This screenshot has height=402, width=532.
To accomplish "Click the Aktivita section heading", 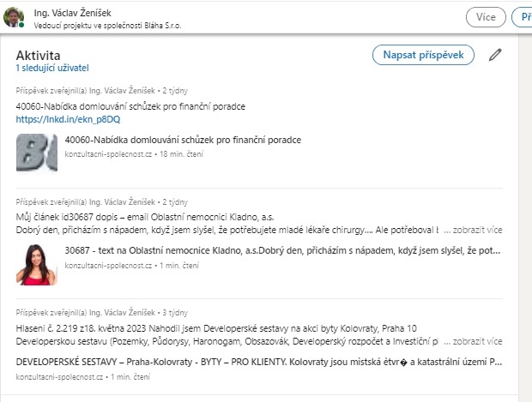I will 38,55.
